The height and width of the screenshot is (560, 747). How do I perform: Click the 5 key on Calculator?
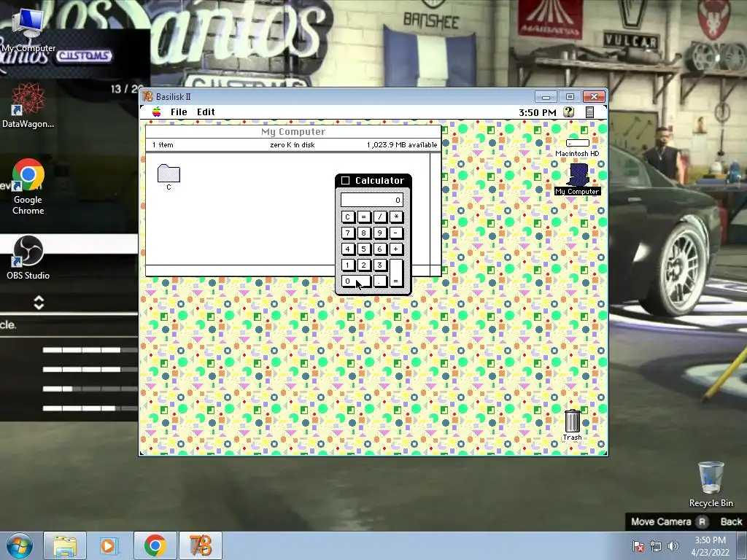click(x=363, y=249)
